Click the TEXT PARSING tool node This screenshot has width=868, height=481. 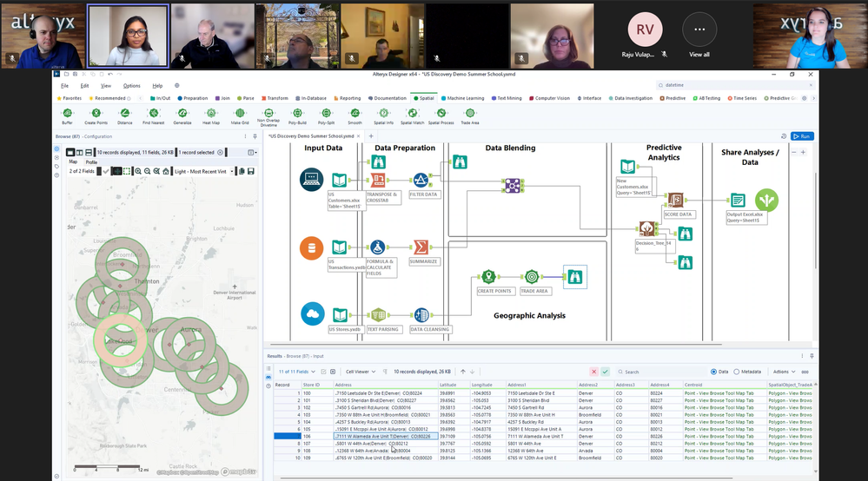point(378,315)
